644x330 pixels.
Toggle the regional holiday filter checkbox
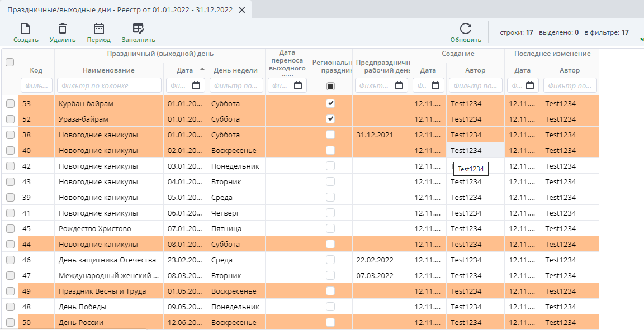coord(330,86)
